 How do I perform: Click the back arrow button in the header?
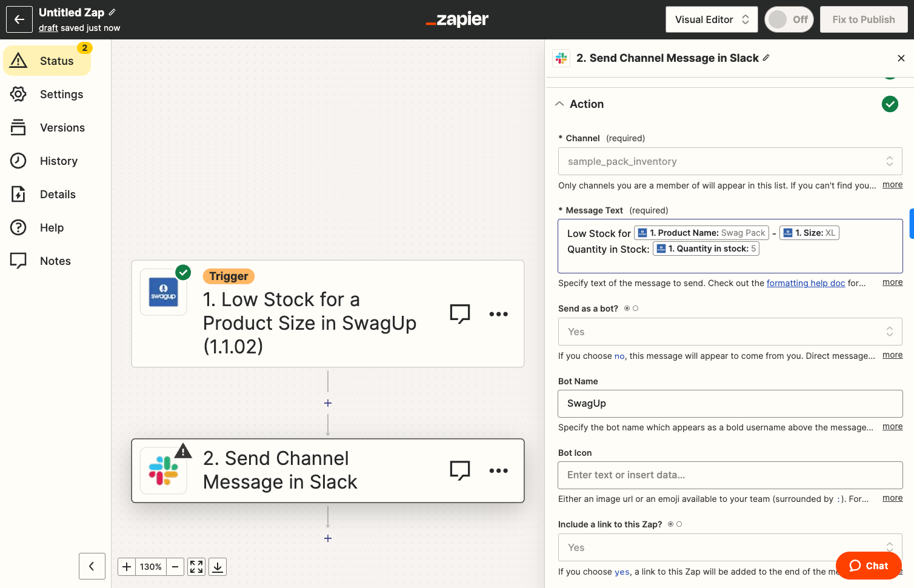click(x=19, y=19)
